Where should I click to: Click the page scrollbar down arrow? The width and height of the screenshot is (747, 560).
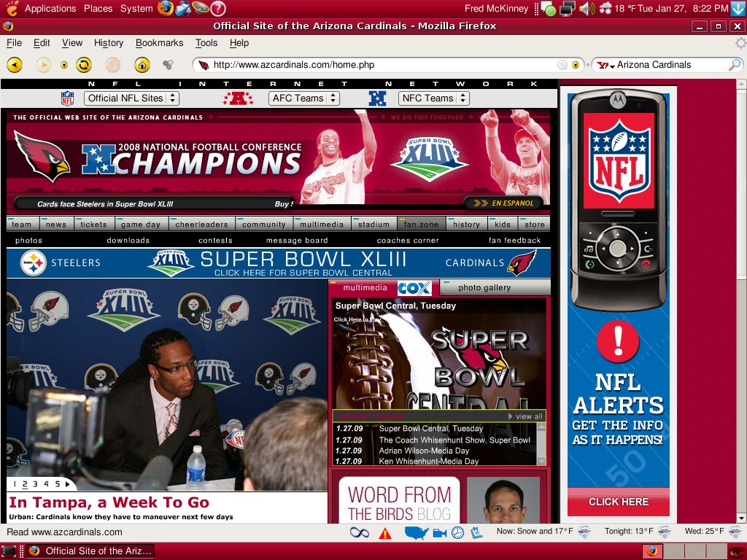741,518
